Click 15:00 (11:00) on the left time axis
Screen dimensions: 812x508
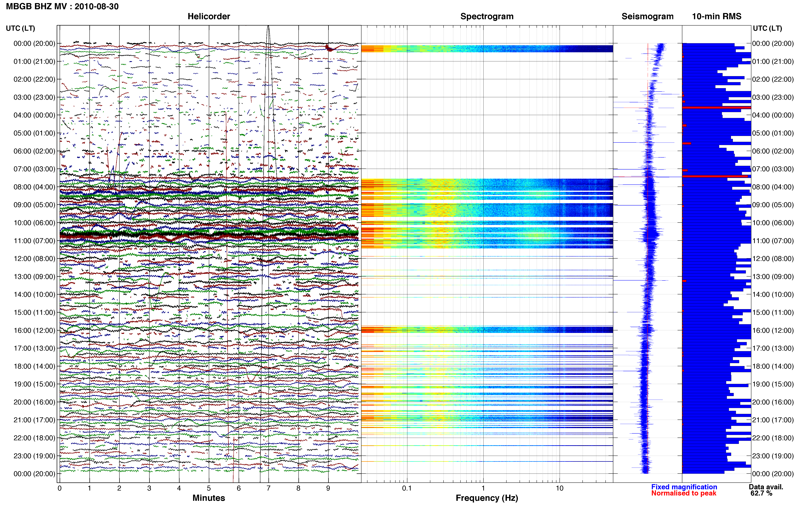[x=34, y=312]
